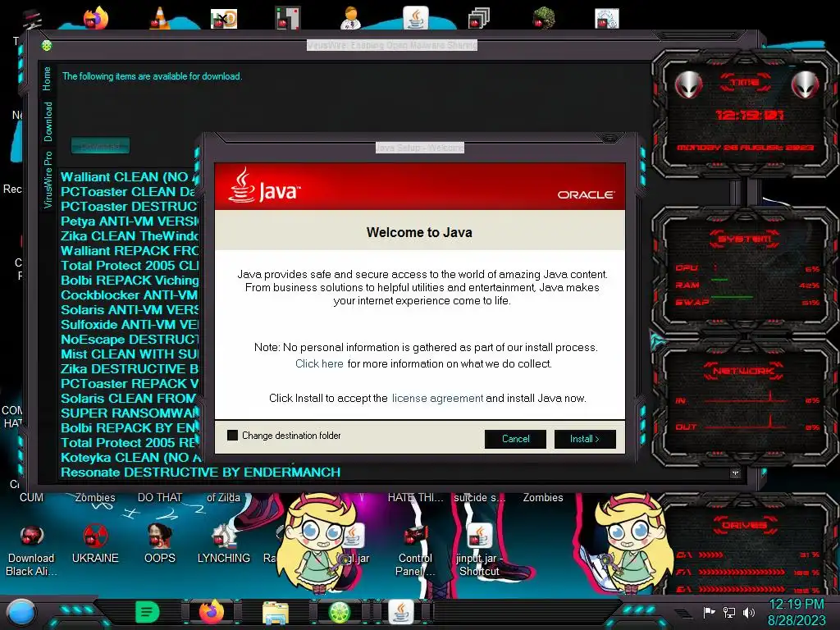Select Total Protect 2005 CLI... entry

click(x=129, y=265)
